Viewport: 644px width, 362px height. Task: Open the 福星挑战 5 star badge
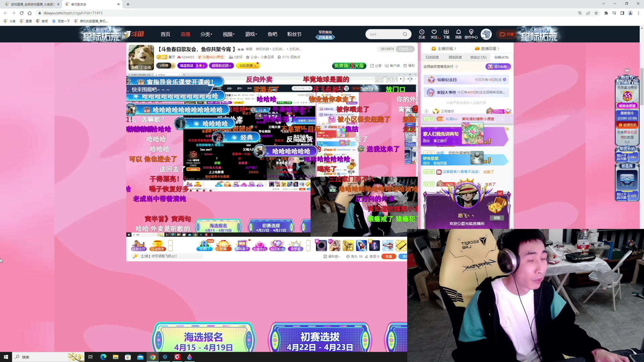pyautogui.click(x=192, y=66)
